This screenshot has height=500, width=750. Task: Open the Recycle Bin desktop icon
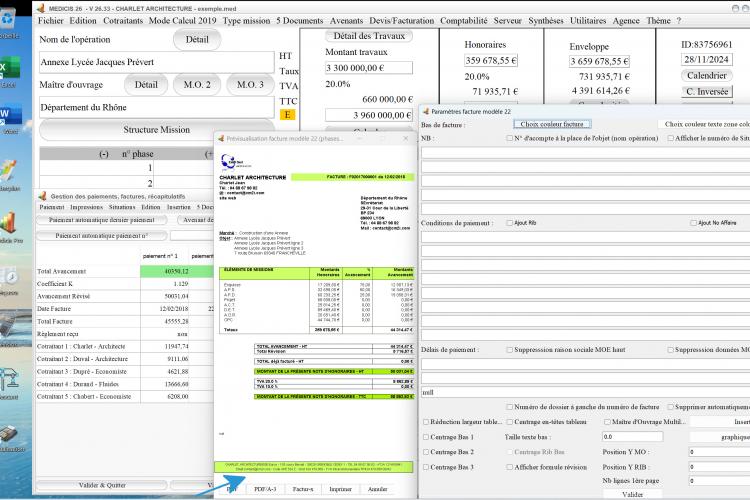[x=9, y=22]
